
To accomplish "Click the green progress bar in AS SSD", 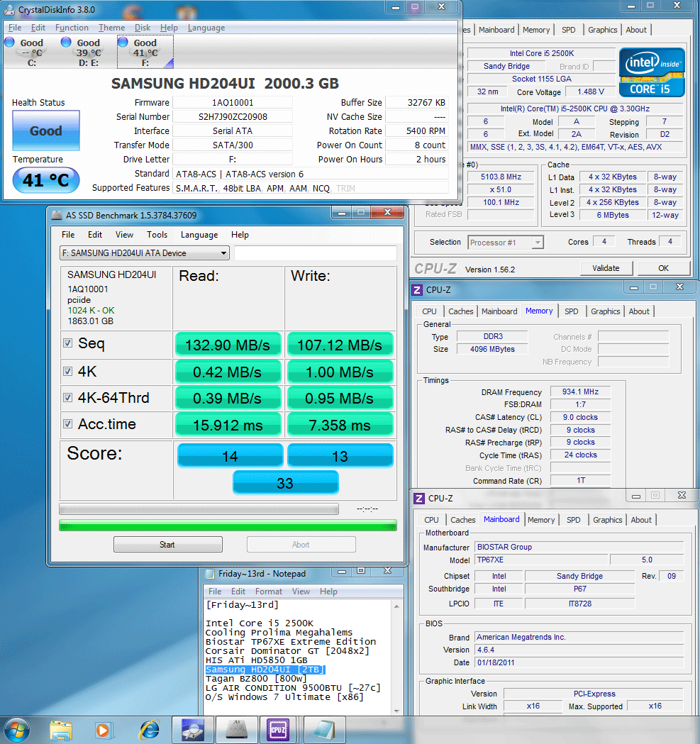I will pos(228,526).
